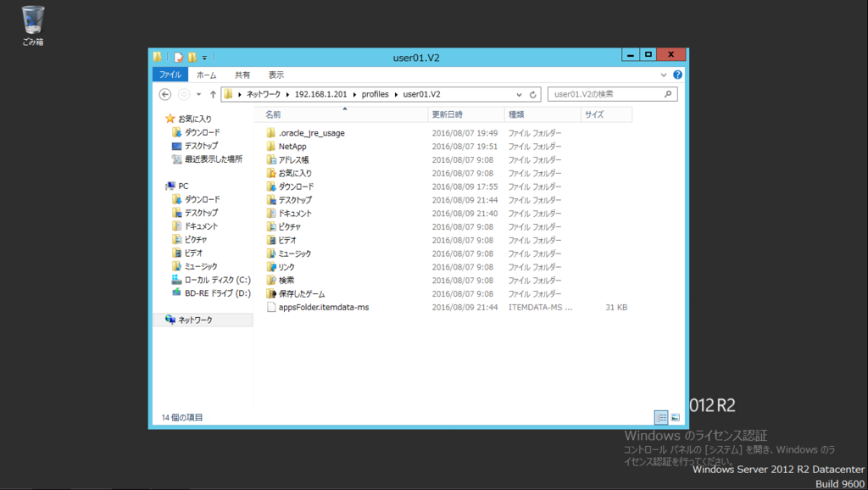Select ドキュメント under PC in the sidebar
This screenshot has height=490, width=868.
(x=195, y=226)
